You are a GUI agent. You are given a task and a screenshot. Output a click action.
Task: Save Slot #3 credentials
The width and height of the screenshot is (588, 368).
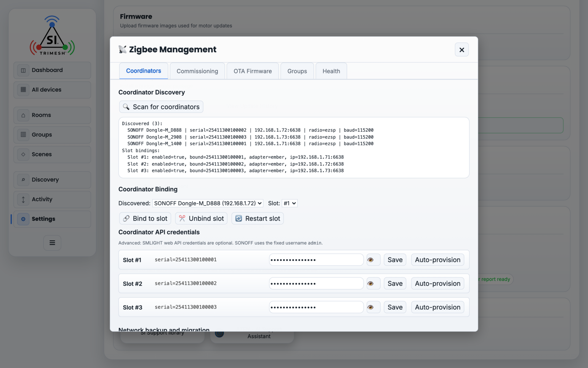pos(395,307)
